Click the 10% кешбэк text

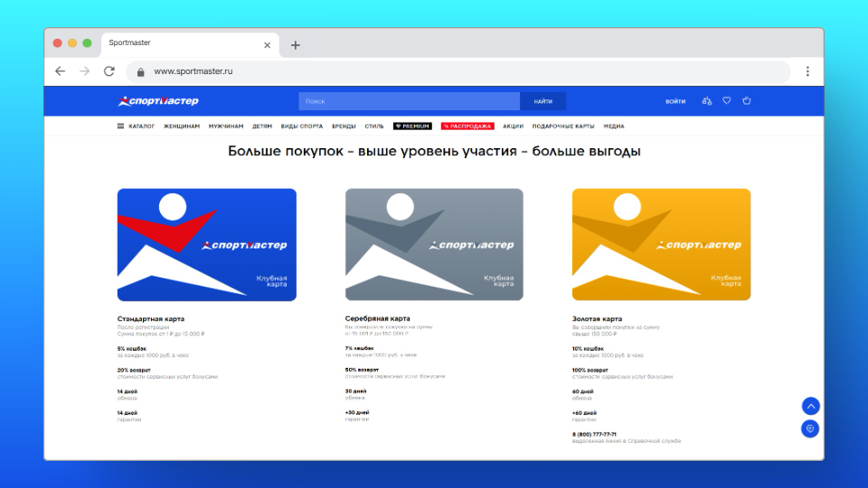point(588,349)
